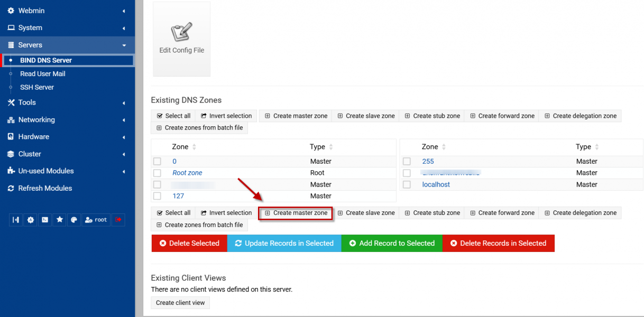Click the Refresh Modules icon
This screenshot has height=317, width=644.
click(x=11, y=189)
